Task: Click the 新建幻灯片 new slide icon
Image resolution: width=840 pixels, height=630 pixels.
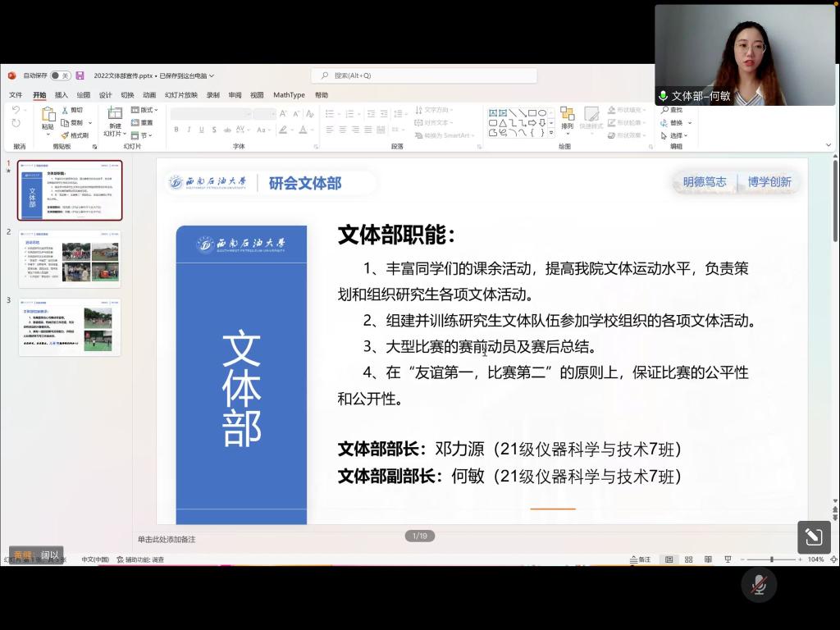Action: [x=115, y=114]
